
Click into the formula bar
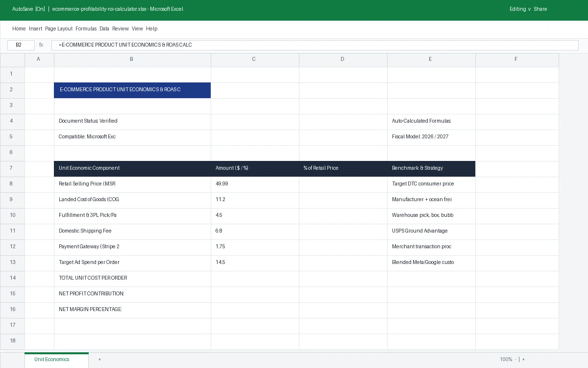point(315,45)
